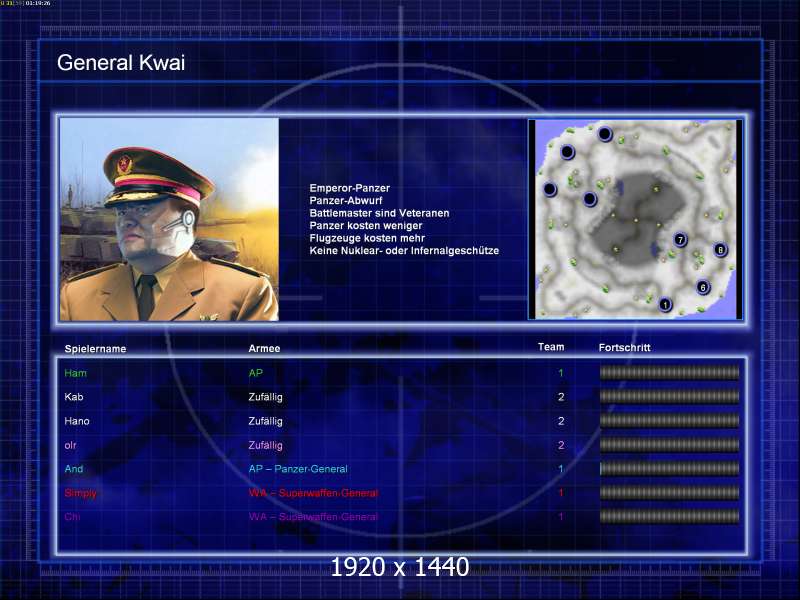Image resolution: width=800 pixels, height=600 pixels.
Task: Select player name 'Chi'
Action: pyautogui.click(x=72, y=517)
